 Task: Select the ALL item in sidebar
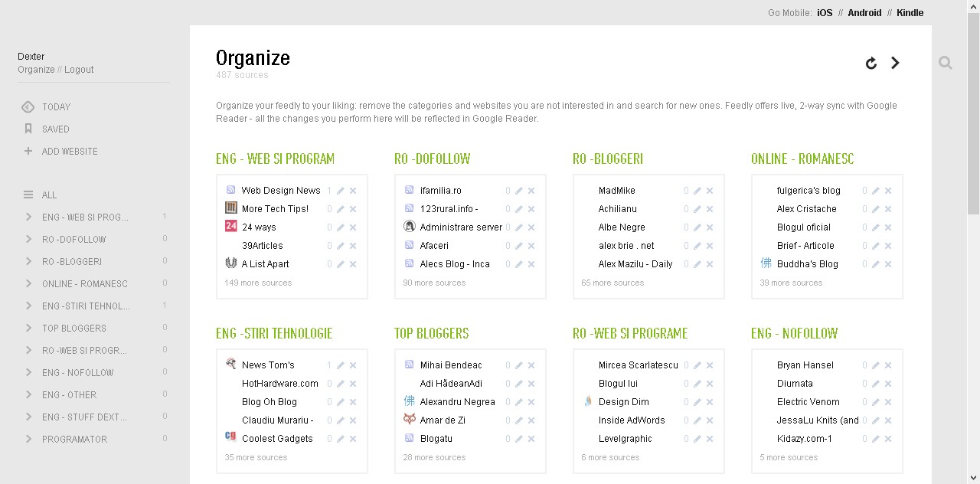point(50,195)
